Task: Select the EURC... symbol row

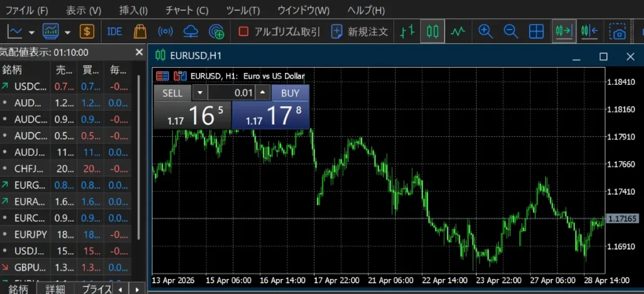Action: point(65,218)
